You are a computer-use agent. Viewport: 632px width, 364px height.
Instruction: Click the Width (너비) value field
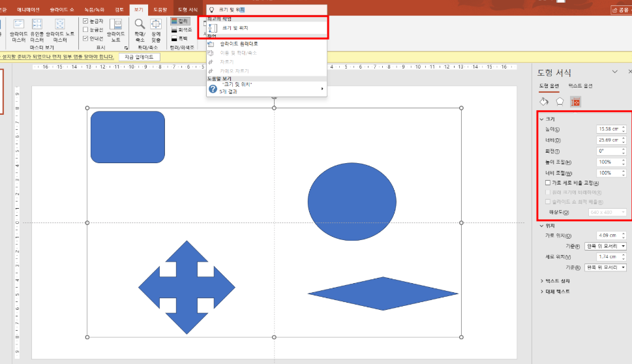[x=609, y=140]
